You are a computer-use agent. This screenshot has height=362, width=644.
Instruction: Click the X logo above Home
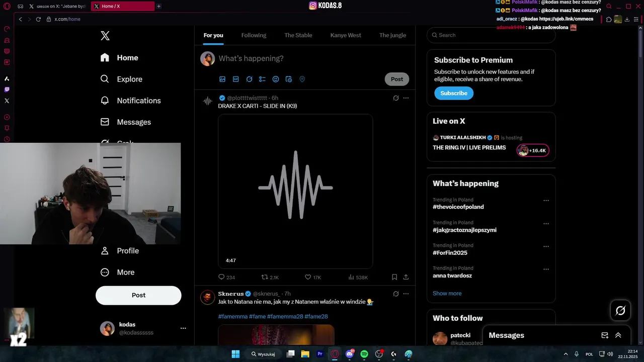[x=105, y=36]
